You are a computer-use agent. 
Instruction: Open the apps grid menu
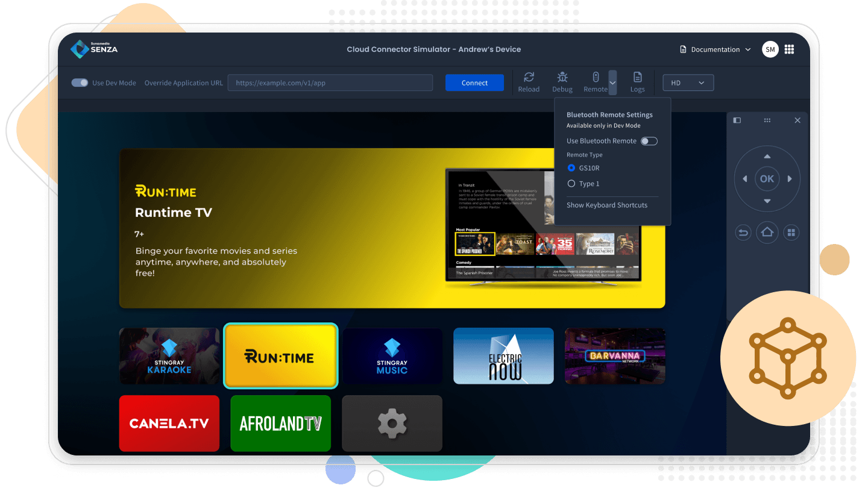click(789, 49)
